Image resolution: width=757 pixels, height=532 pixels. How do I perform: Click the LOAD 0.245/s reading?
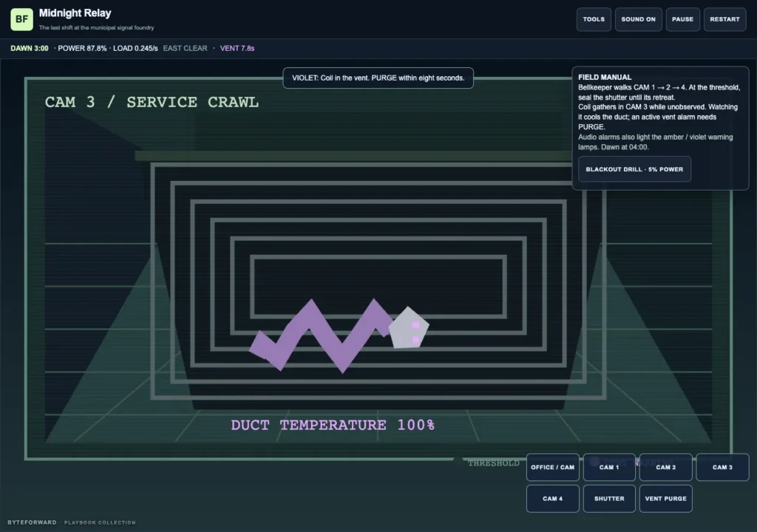tap(135, 48)
